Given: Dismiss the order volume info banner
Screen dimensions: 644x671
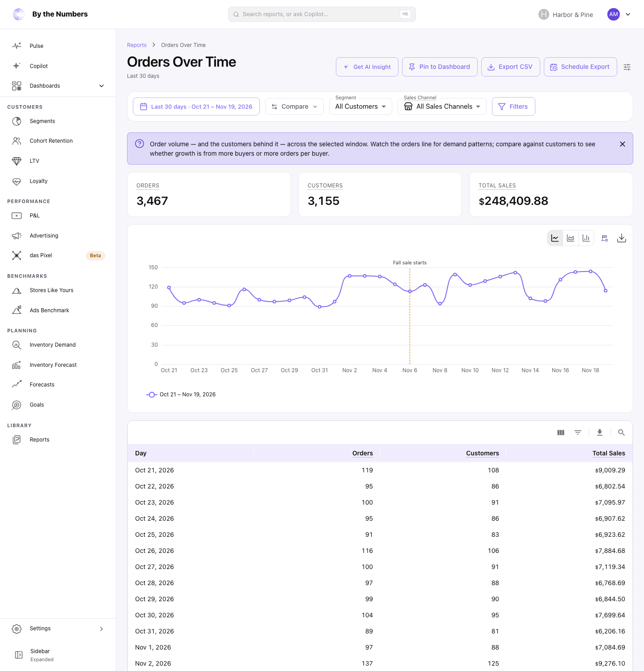Looking at the screenshot, I should pyautogui.click(x=623, y=144).
